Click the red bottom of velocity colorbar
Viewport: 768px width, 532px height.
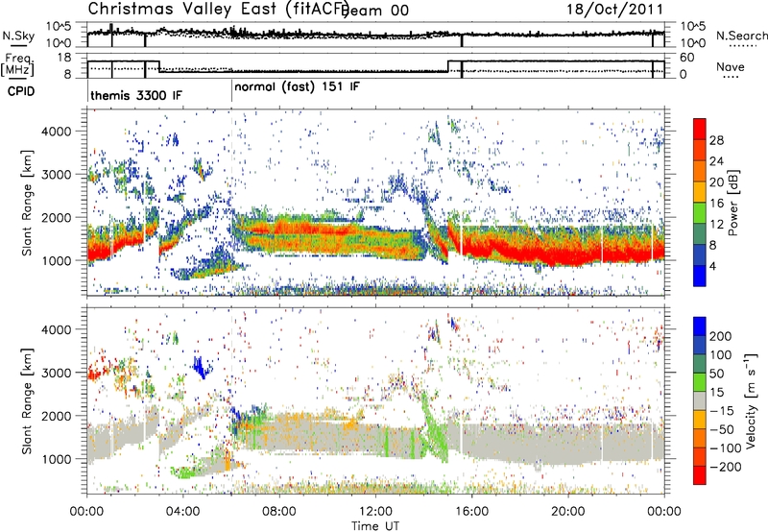tap(700, 475)
